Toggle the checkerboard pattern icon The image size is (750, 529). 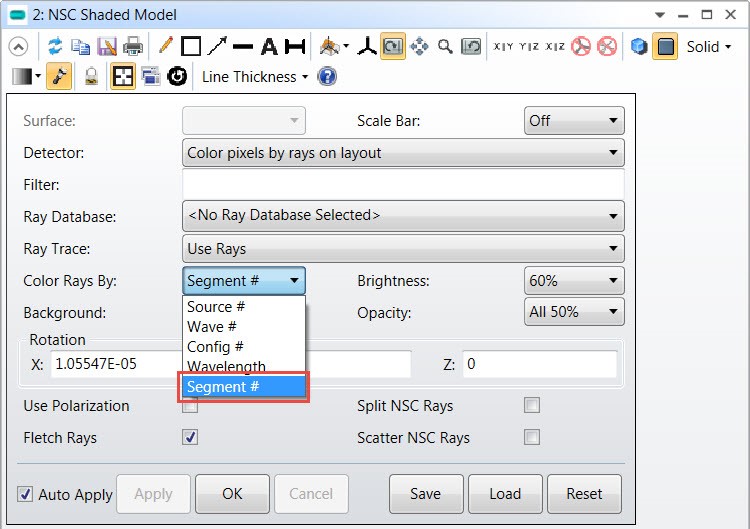click(123, 76)
